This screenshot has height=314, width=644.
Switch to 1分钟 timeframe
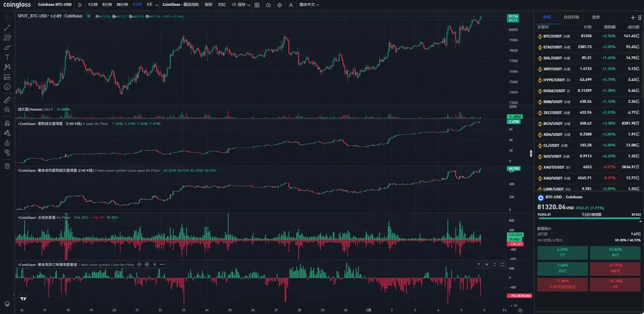pos(93,4)
